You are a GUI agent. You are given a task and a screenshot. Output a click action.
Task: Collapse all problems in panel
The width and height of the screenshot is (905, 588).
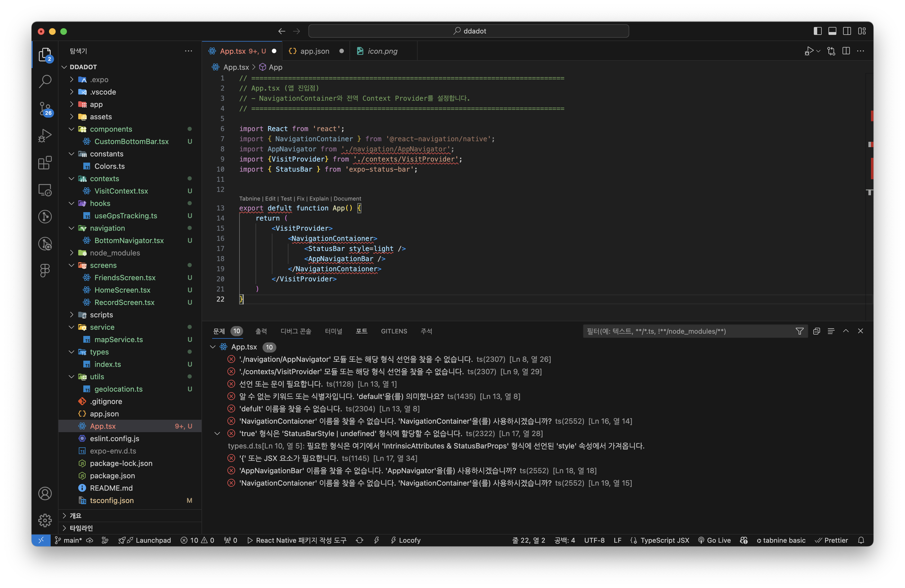816,331
